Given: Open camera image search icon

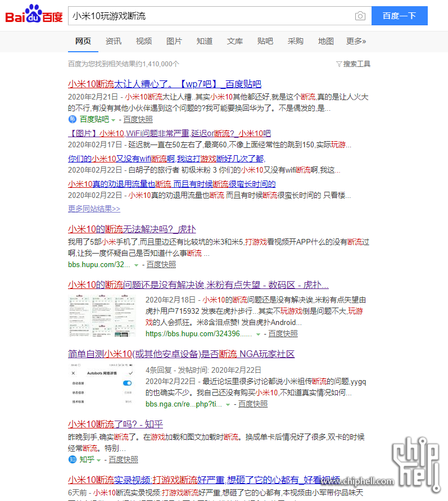Looking at the screenshot, I should click(x=360, y=16).
